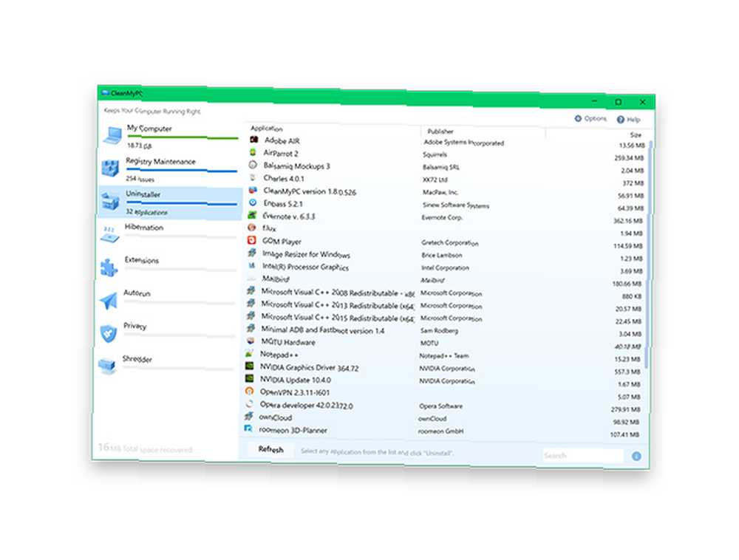Click the Evernote elephant icon
The width and height of the screenshot is (739, 560).
pyautogui.click(x=253, y=215)
